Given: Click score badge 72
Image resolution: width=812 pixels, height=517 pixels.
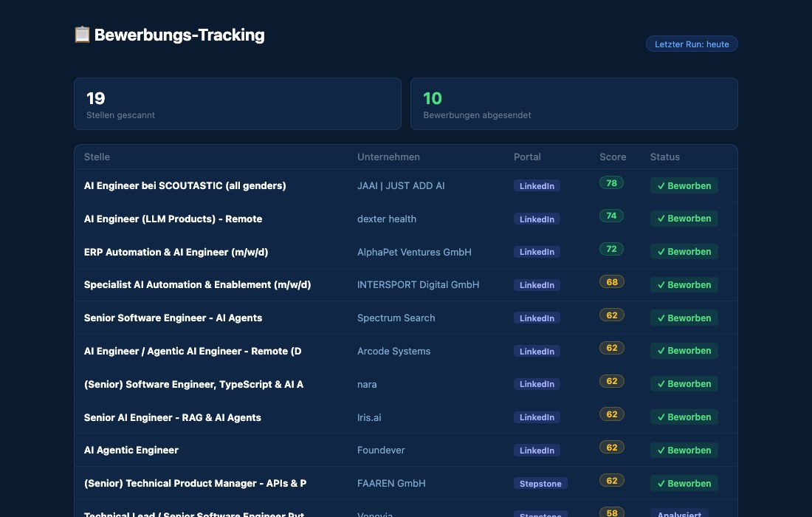Looking at the screenshot, I should click(612, 249).
